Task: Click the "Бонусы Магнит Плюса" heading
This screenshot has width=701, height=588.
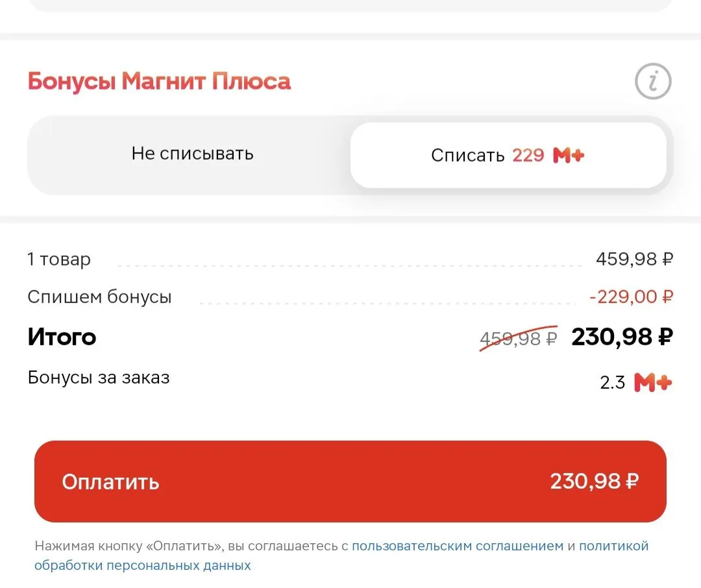Action: [x=159, y=82]
